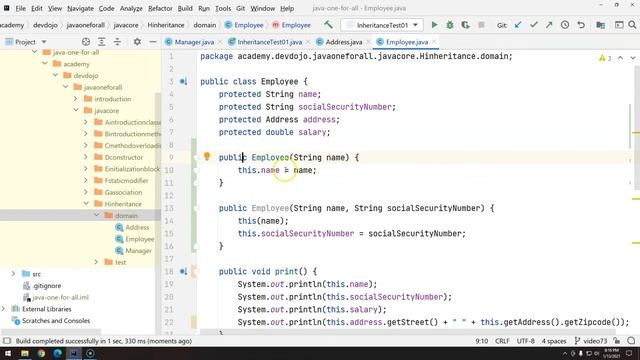Screen dimensions: 640x360
Task: Open Search Everywhere magnifier icon
Action: [x=632, y=25]
